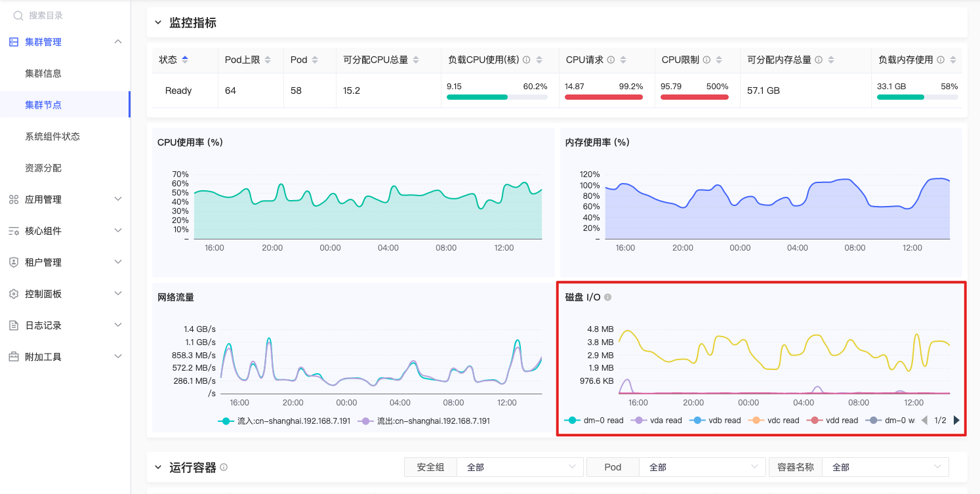This screenshot has width=980, height=494.
Task: Sort by 负载内存使用 column arrows
Action: pyautogui.click(x=954, y=60)
